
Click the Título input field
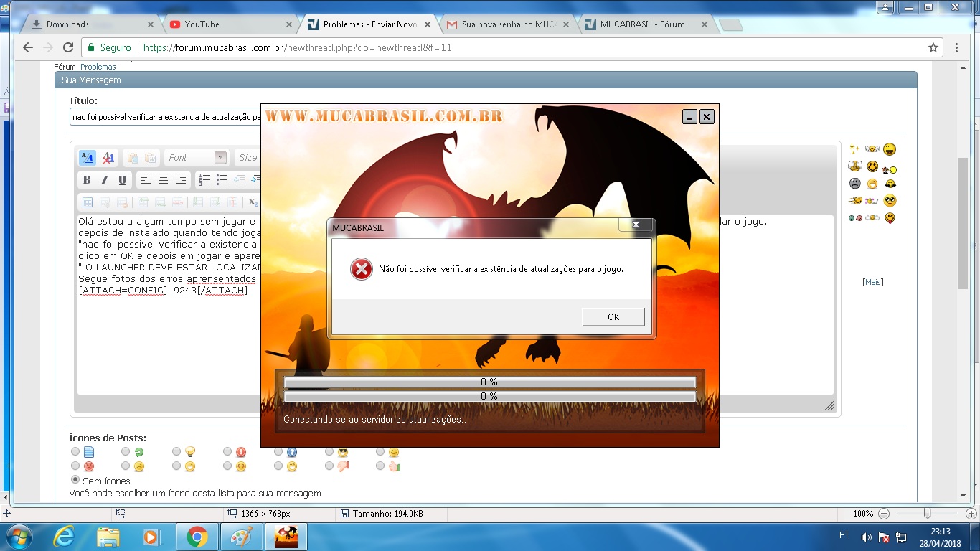pos(165,116)
